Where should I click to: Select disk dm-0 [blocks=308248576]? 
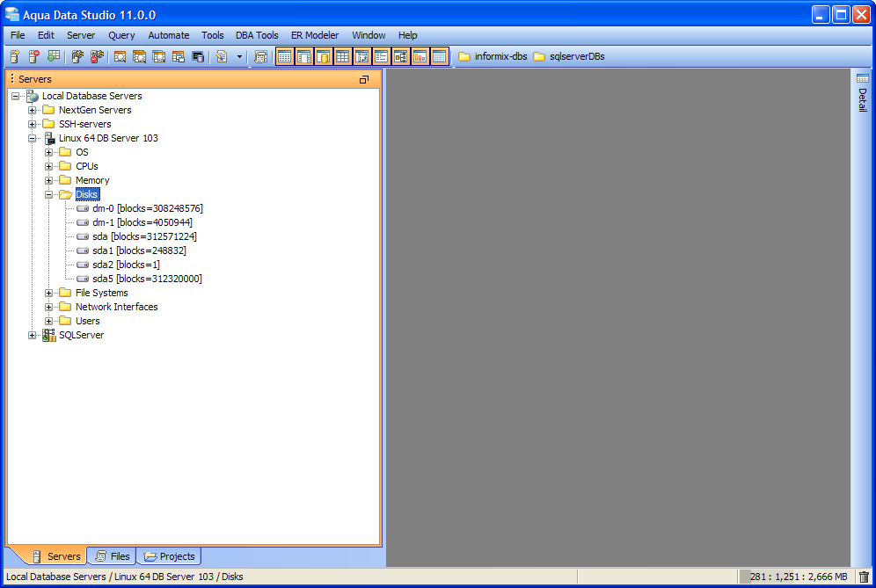148,208
